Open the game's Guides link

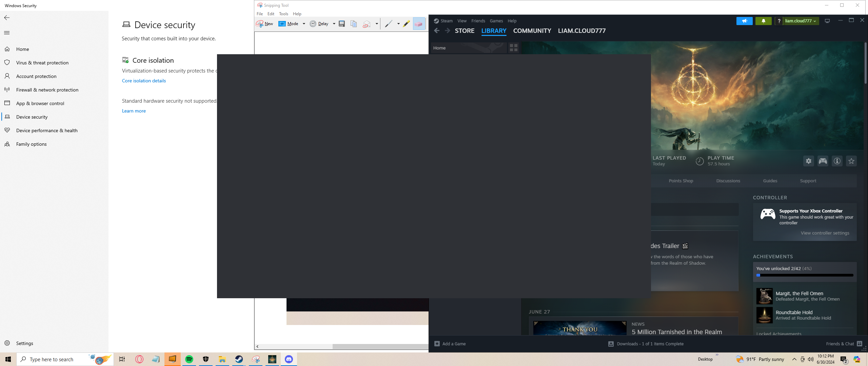tap(770, 181)
